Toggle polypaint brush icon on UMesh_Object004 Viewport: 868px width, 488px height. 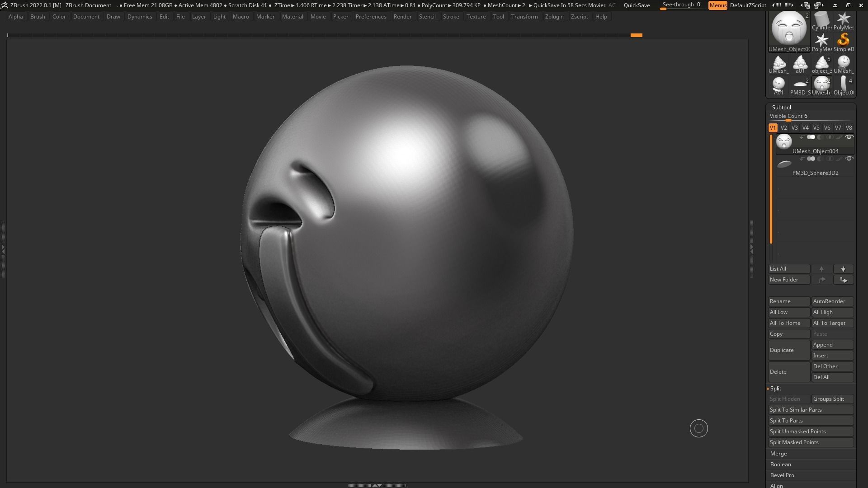pos(839,137)
